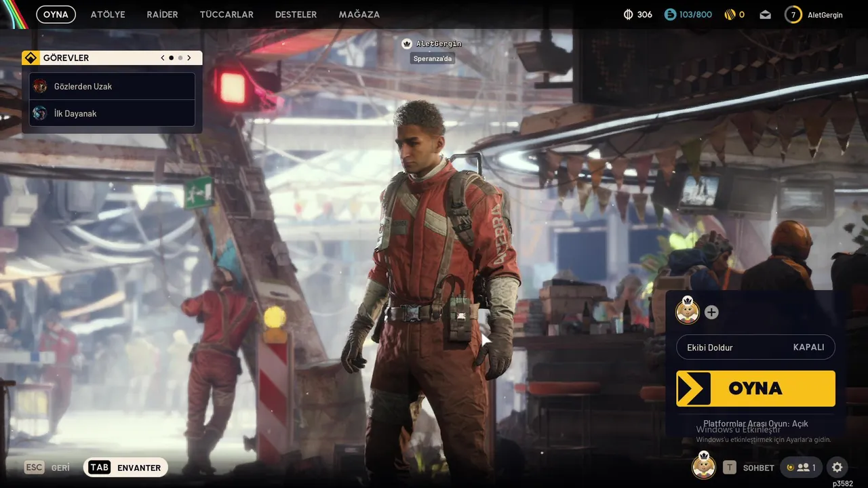Screen dimensions: 868x488
Task: Click the GÖREVLER title text
Action: pyautogui.click(x=66, y=58)
